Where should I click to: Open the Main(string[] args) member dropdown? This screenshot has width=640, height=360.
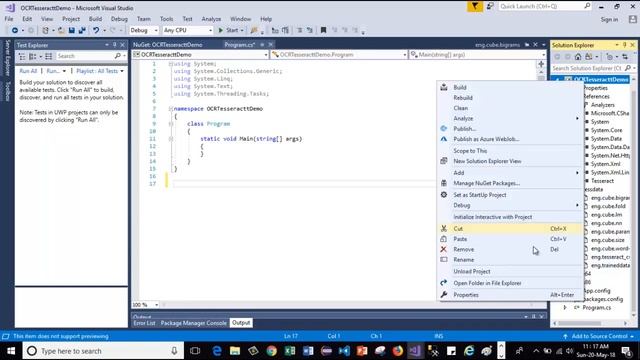coord(477,54)
